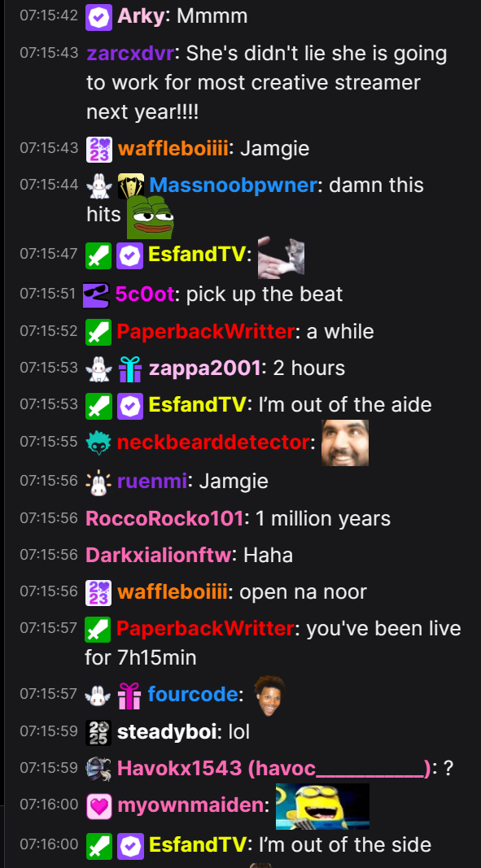
Task: Click the laughing minion emote
Action: click(x=322, y=806)
